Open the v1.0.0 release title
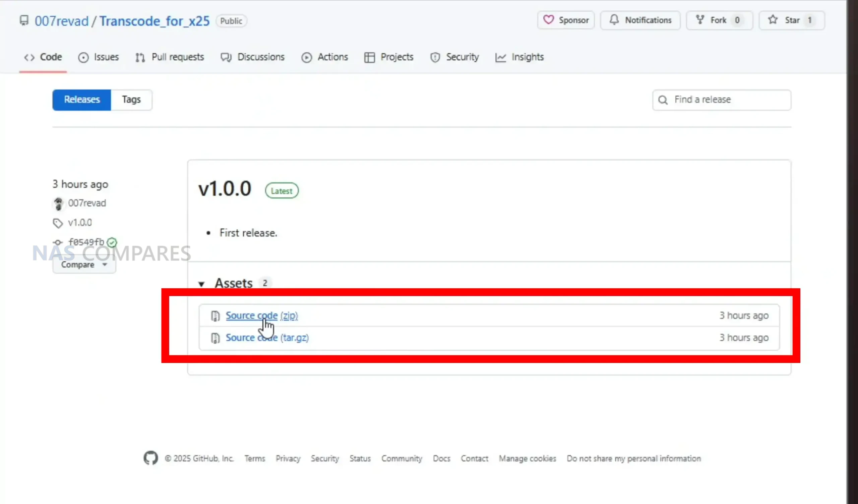The image size is (858, 504). tap(225, 189)
